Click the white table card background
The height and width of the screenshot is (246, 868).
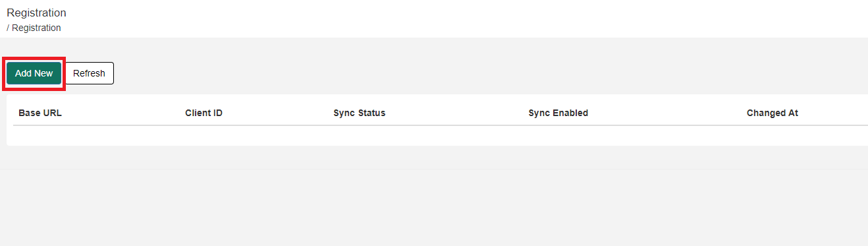click(437, 120)
